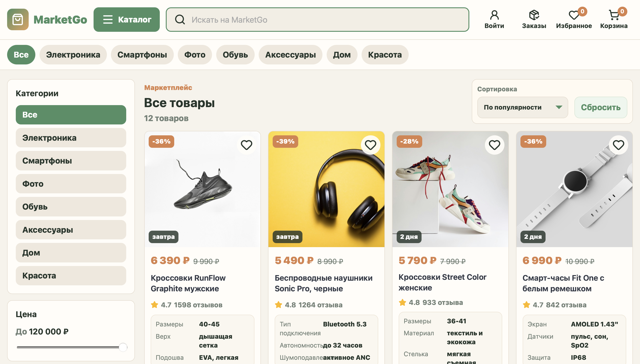The height and width of the screenshot is (364, 640).
Task: Click the До 120 000 ₽ price value
Action: pos(42,332)
